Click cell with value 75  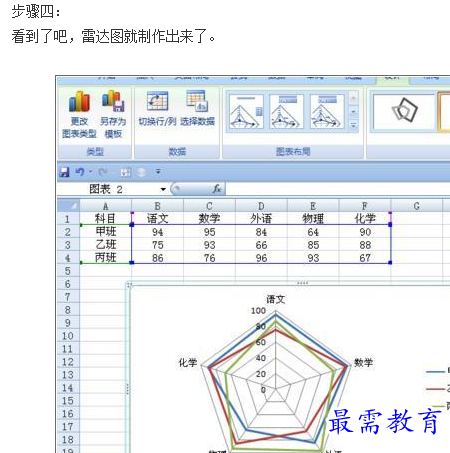pos(157,245)
